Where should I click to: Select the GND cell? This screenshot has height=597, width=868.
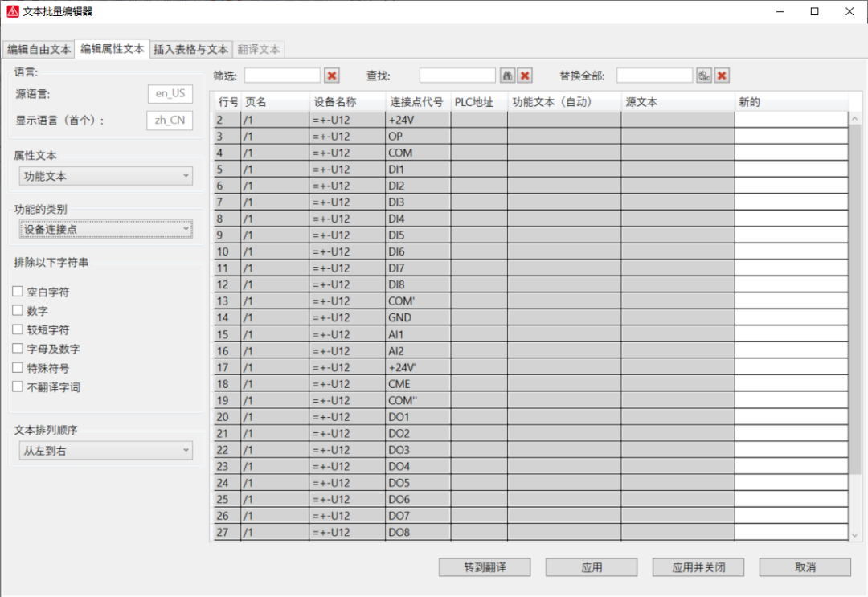click(418, 317)
